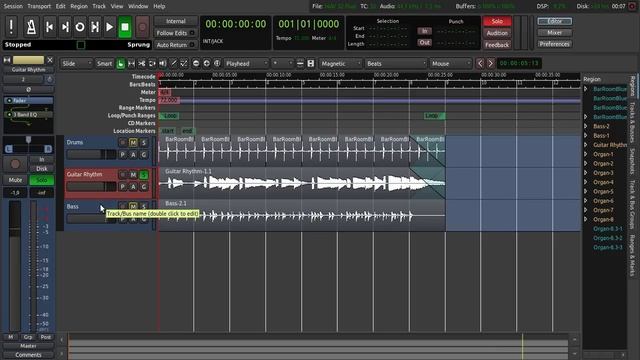Click the play range icon
This screenshot has width=640, height=360.
click(95, 27)
